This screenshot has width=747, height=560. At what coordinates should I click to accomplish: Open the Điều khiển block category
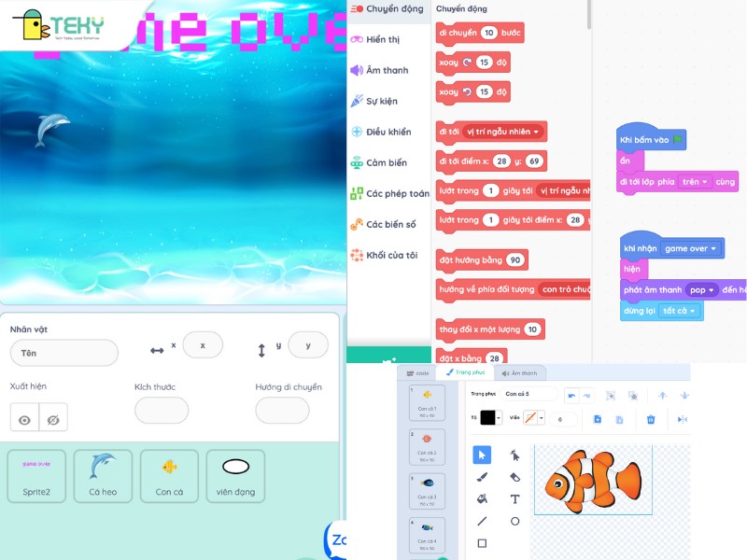(388, 132)
